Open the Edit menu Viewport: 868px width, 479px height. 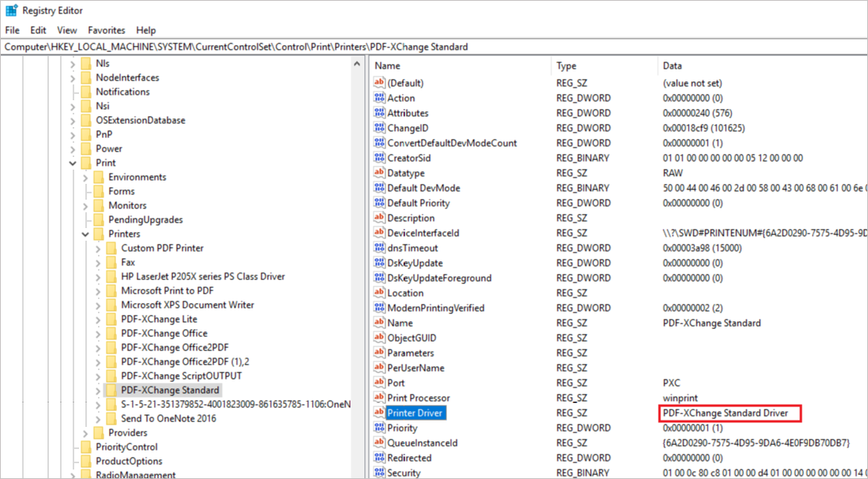38,31
